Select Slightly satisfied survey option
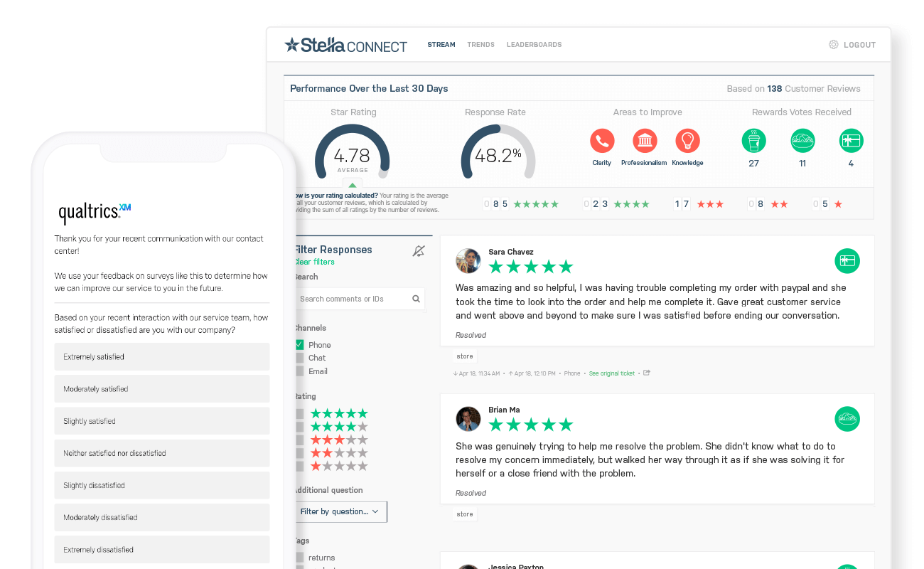Viewport: 924px width, 569px height. (x=162, y=421)
